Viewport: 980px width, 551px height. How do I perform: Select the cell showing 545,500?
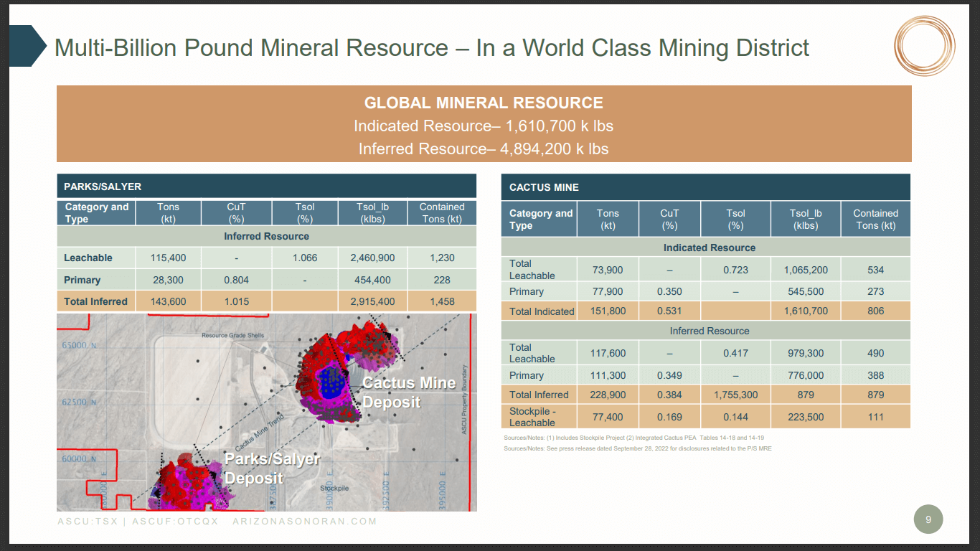tap(806, 292)
